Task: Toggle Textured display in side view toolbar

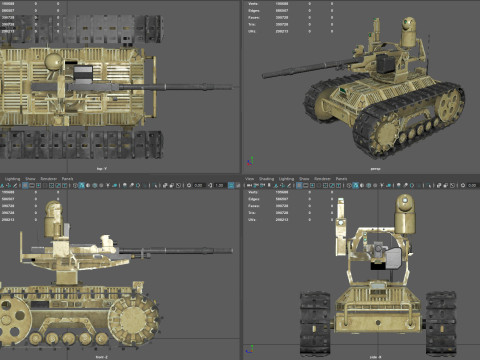Action: (375, 185)
